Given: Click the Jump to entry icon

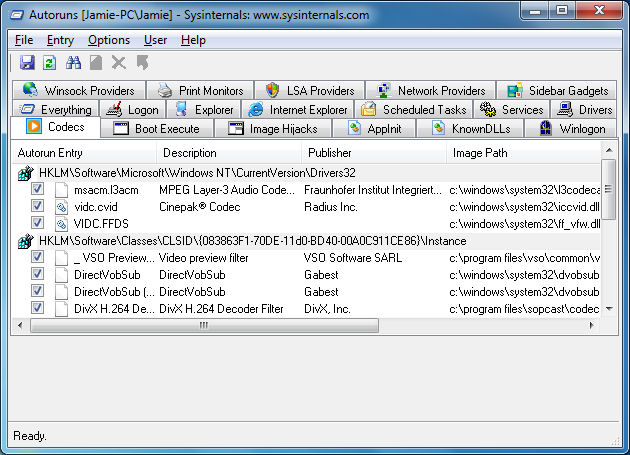Looking at the screenshot, I should (143, 63).
